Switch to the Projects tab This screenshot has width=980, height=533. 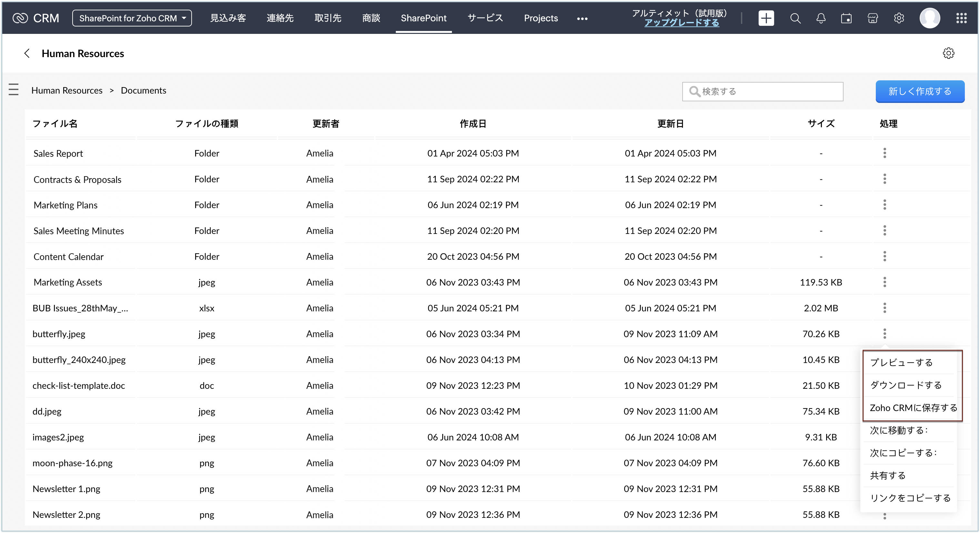tap(541, 18)
